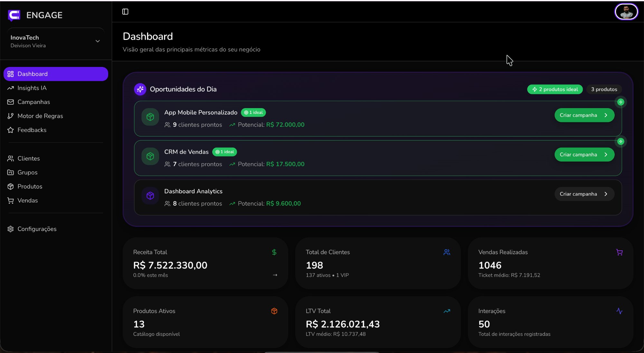Click the arrow in Receita Total card
The width and height of the screenshot is (644, 353).
(275, 275)
